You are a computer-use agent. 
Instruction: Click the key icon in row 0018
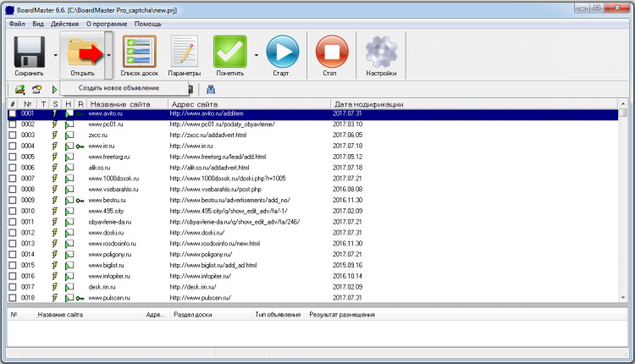(x=80, y=298)
